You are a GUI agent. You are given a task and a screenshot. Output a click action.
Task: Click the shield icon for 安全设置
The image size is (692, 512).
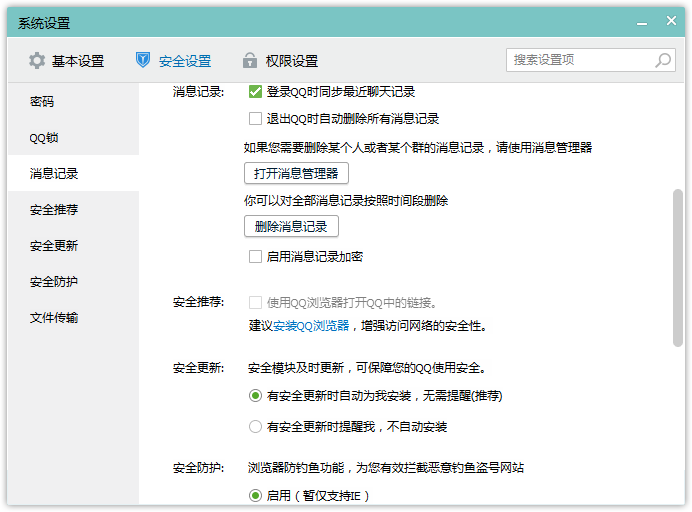pos(143,60)
